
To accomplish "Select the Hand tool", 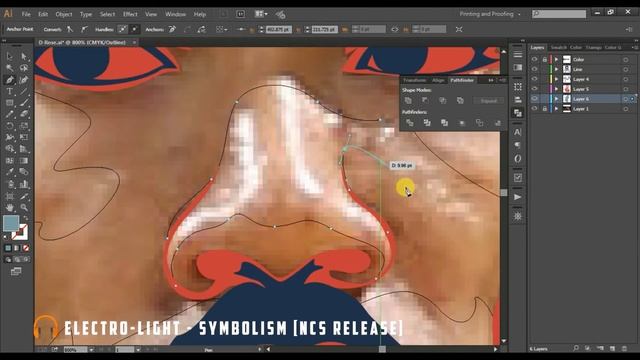I will tap(10, 207).
